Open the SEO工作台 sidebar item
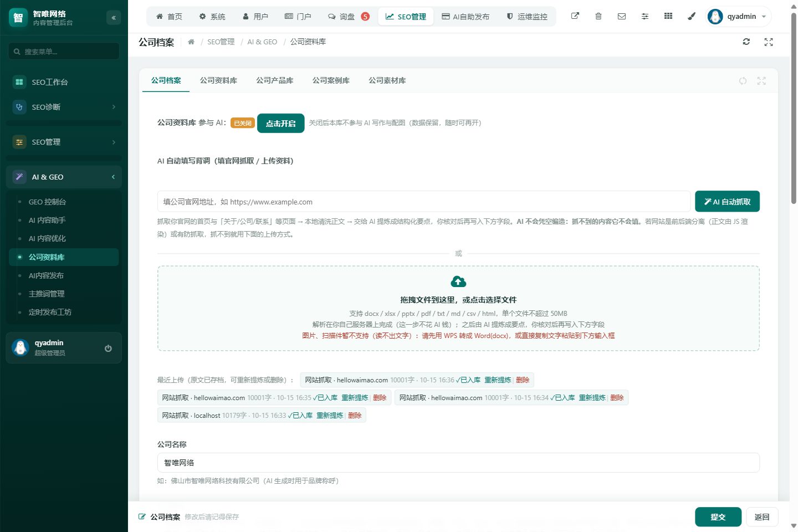Screen dimensions: 798x532 coord(64,82)
